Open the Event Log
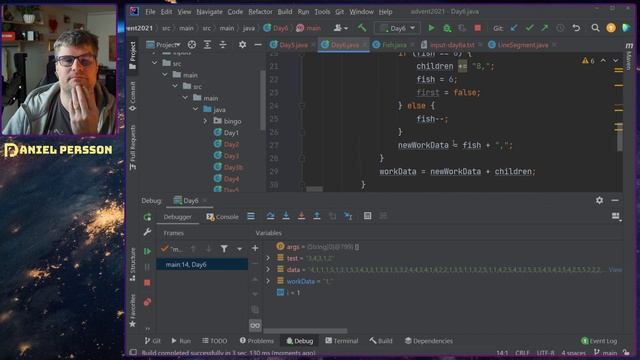 pos(599,341)
